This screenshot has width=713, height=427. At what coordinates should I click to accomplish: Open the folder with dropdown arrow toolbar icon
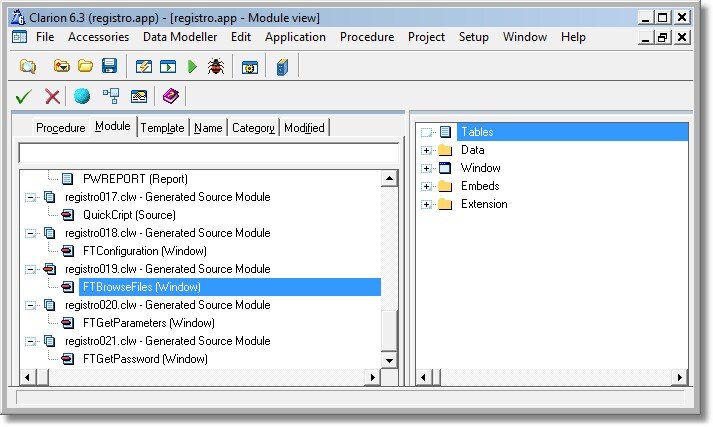pos(61,67)
